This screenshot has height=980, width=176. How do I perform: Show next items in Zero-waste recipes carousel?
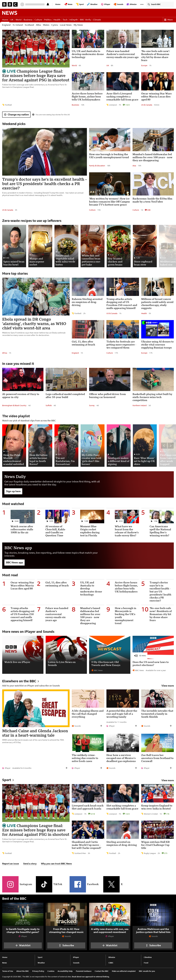point(171,246)
